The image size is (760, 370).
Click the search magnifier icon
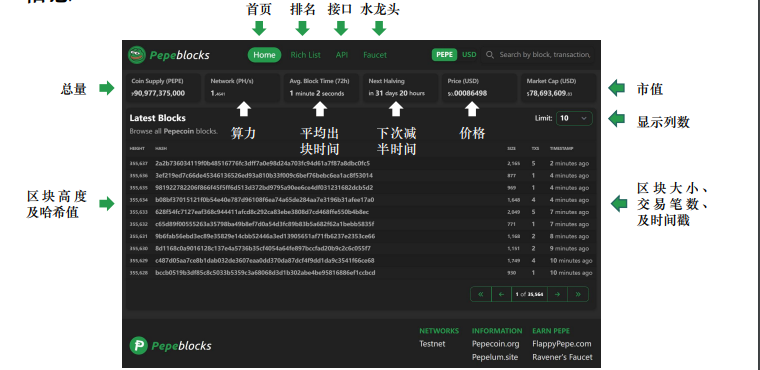pos(490,55)
